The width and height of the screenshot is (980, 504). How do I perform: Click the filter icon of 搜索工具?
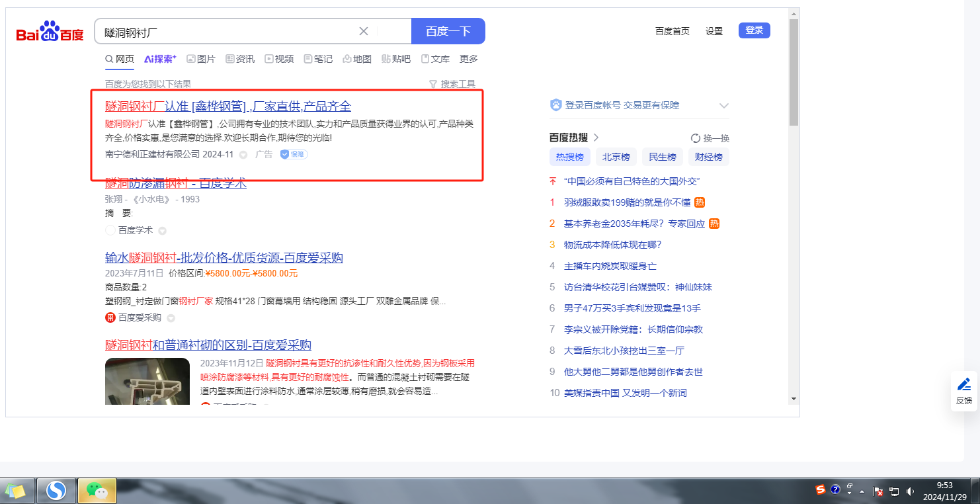433,84
